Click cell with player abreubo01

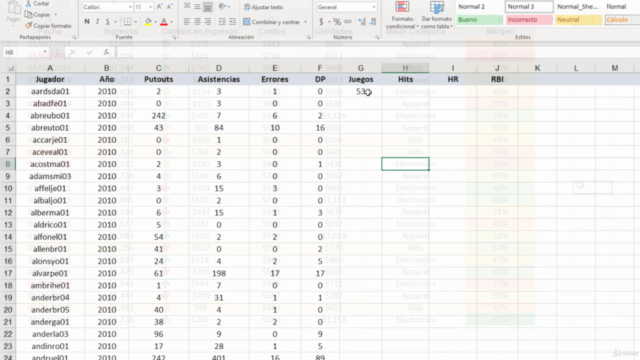pos(50,116)
